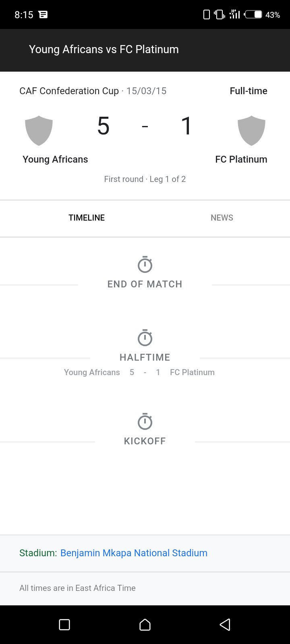Tap the FC Platinum shield crest
290x644 pixels.
point(252,130)
